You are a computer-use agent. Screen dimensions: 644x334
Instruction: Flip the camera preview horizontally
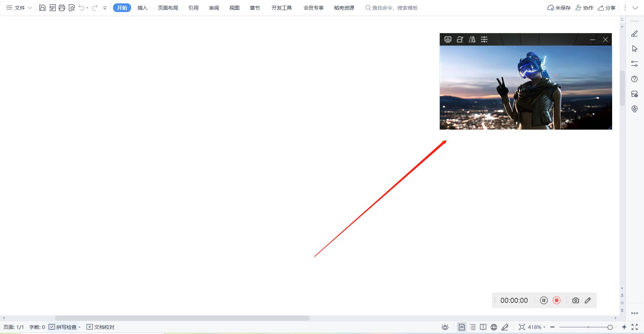pyautogui.click(x=472, y=39)
